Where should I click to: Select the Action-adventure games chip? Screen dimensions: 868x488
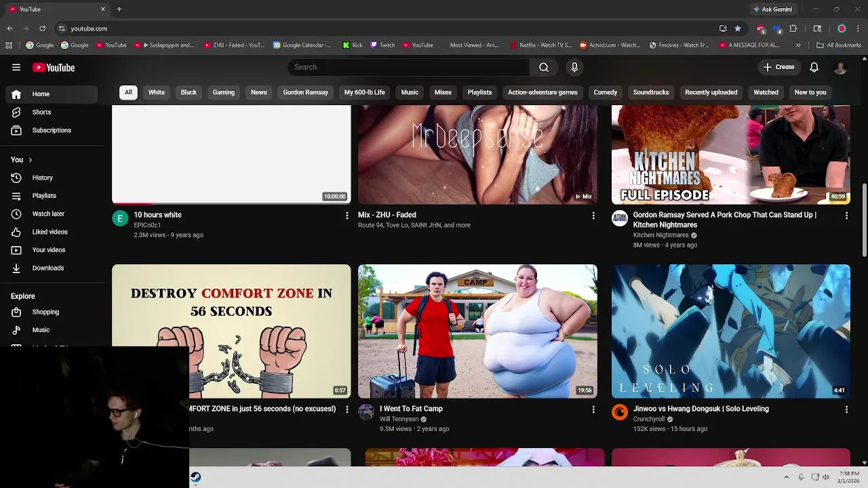coord(542,92)
